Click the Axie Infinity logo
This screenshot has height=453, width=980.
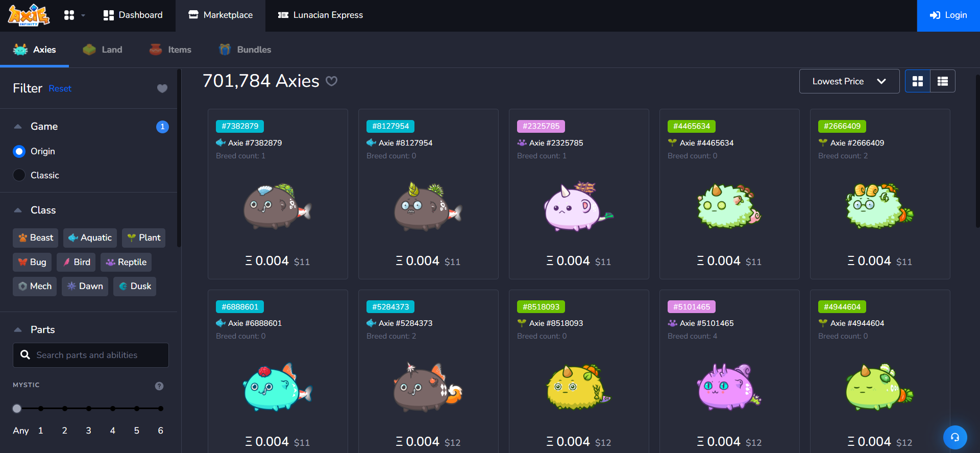pos(29,15)
